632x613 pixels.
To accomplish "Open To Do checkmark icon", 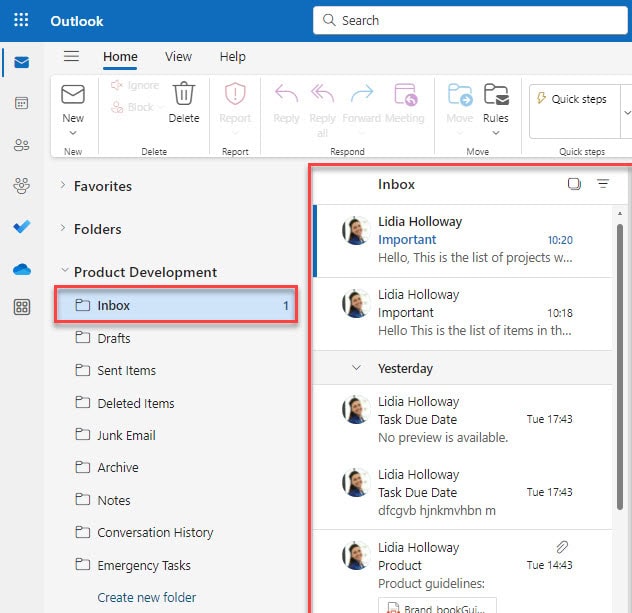I will 21,226.
